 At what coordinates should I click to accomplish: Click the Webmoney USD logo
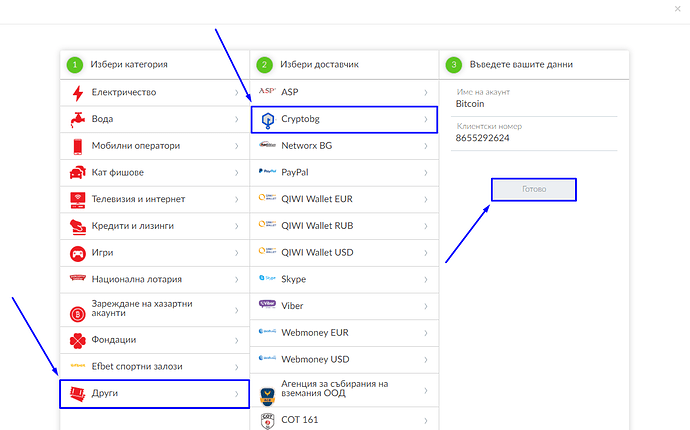267,358
